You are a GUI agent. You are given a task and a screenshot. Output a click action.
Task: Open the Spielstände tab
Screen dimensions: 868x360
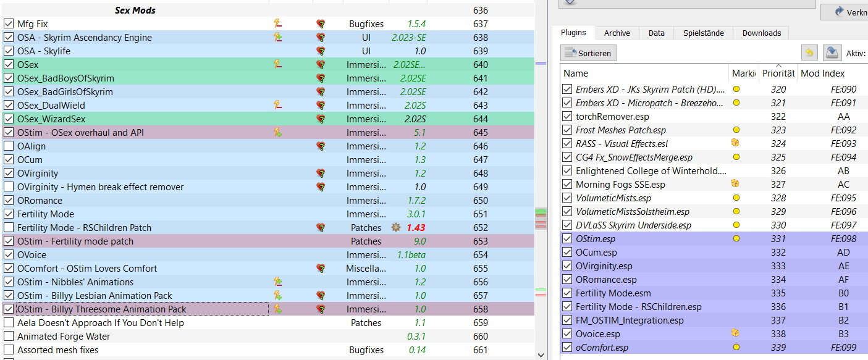704,33
